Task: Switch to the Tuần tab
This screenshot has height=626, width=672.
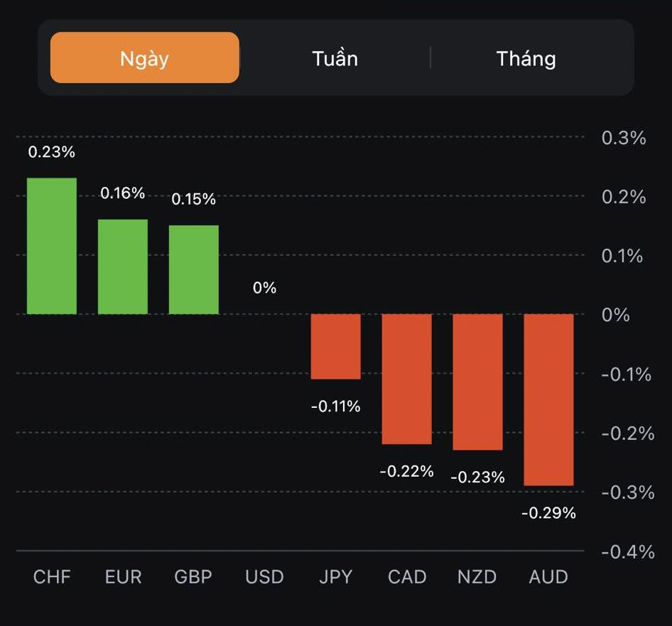Action: point(335,58)
